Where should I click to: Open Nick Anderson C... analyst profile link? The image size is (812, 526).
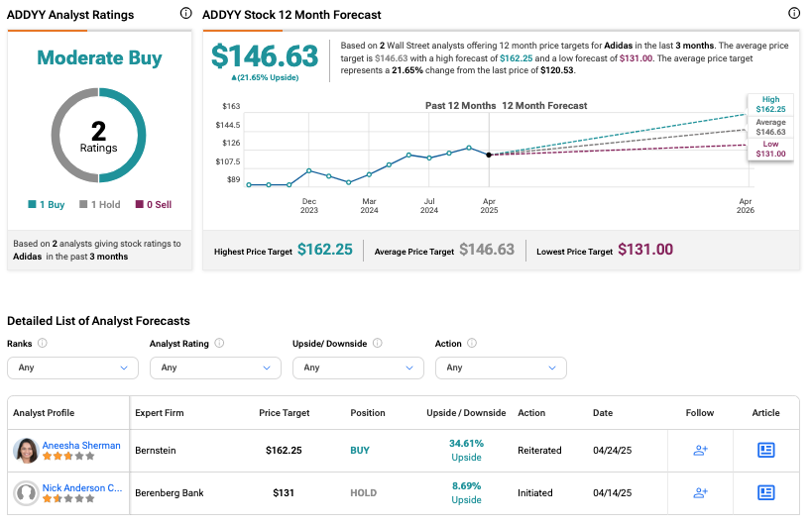[82, 487]
